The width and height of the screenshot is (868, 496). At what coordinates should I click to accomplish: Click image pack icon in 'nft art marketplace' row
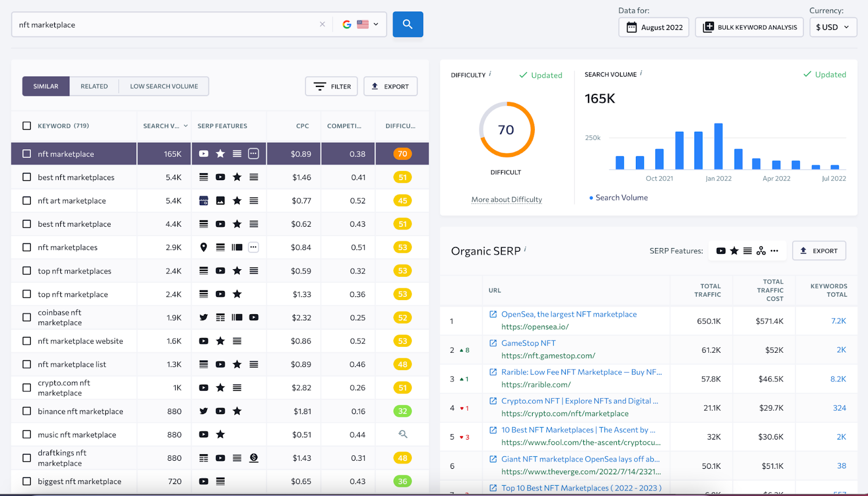220,200
